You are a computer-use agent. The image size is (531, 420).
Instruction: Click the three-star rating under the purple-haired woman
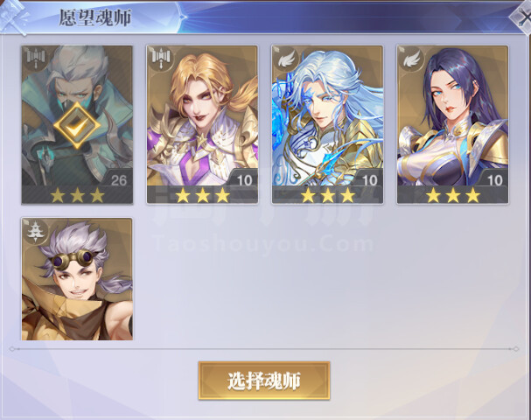pyautogui.click(x=453, y=195)
